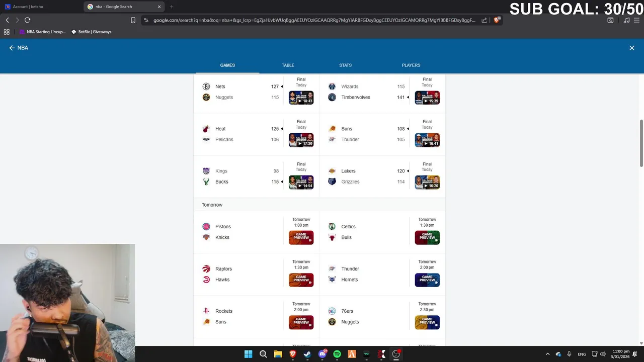The height and width of the screenshot is (362, 644).
Task: Click the Rockets team logo
Action: [206, 311]
